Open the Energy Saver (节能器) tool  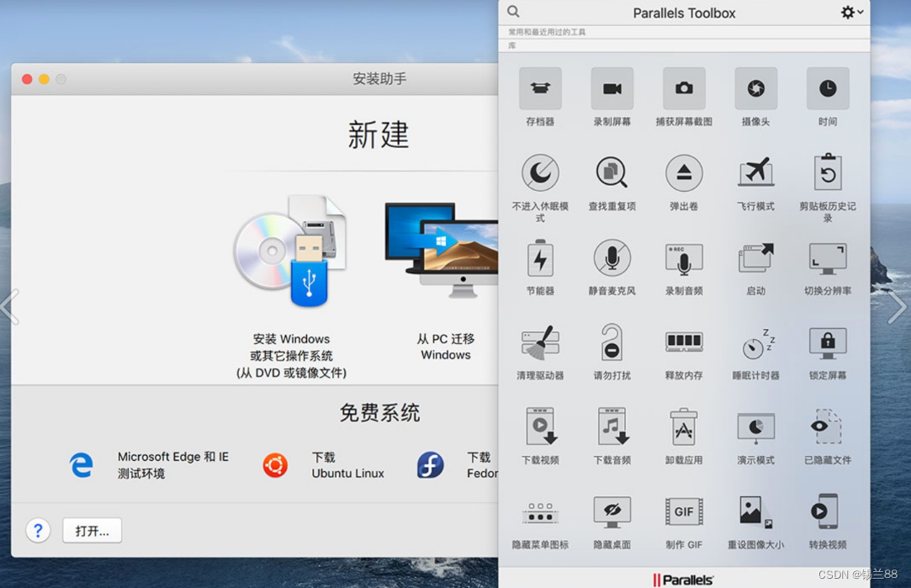coord(540,258)
